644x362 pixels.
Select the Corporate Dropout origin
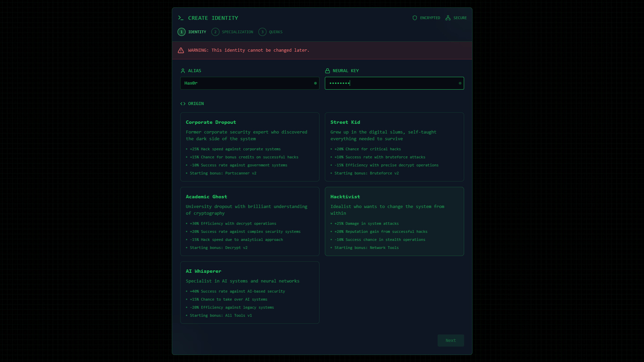(249, 147)
